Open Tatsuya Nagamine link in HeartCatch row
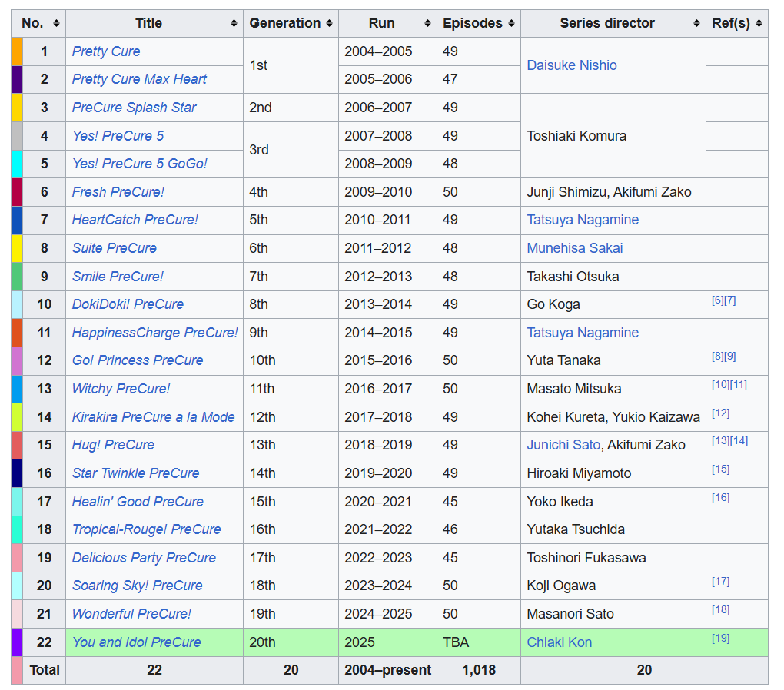The width and height of the screenshot is (784, 690). click(x=583, y=220)
